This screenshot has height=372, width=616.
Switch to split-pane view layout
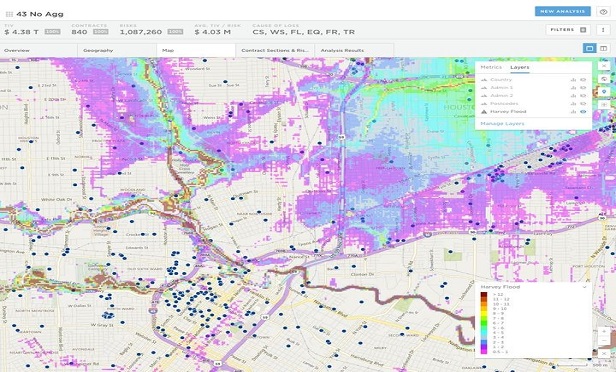click(x=603, y=48)
